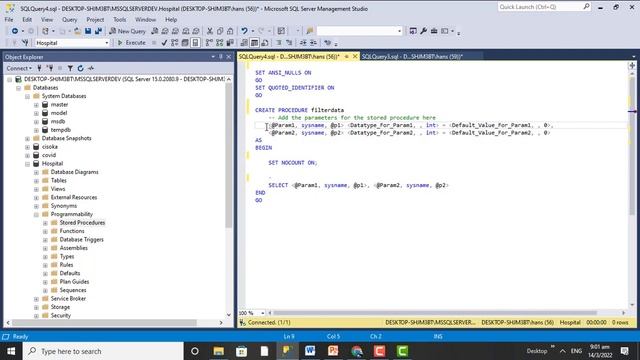Click the Undo arrow icon
Screen dimensions: 640x360
pyautogui.click(x=244, y=31)
